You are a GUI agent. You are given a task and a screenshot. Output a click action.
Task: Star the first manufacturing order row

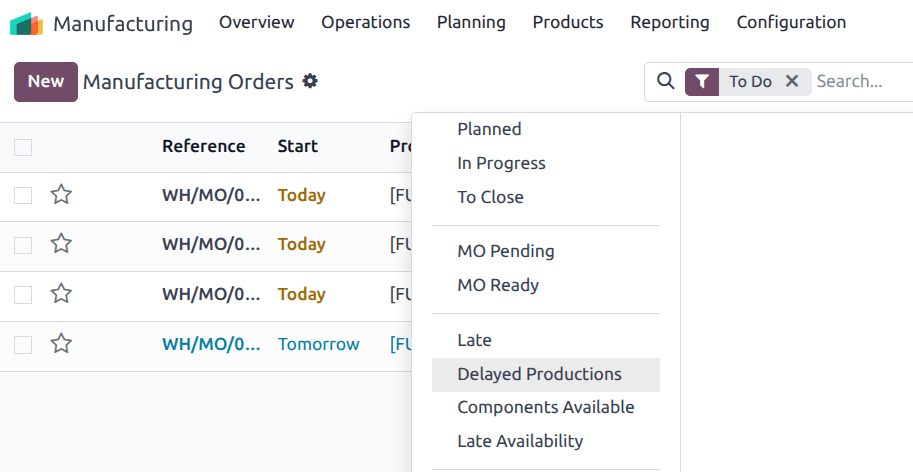pyautogui.click(x=61, y=195)
